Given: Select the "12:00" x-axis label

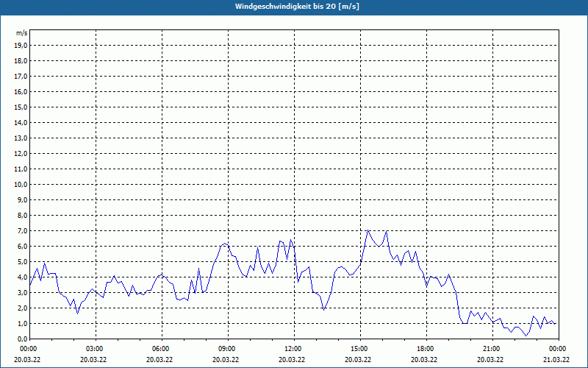Looking at the screenshot, I should pyautogui.click(x=294, y=349).
